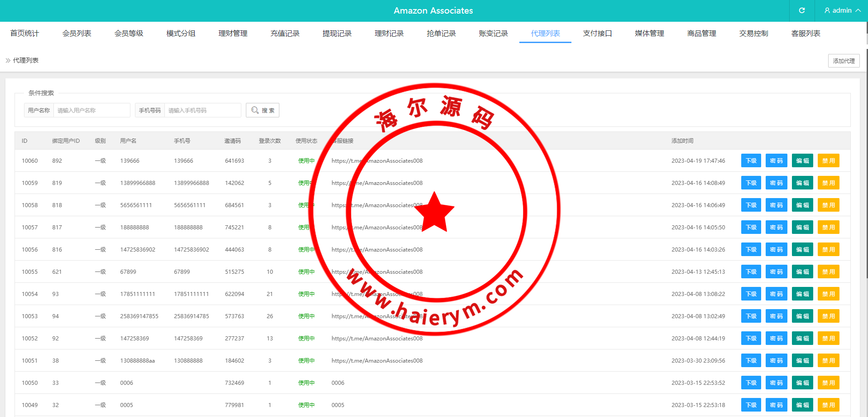Switch to the 会员列表 tab
Image resolution: width=868 pixels, height=417 pixels.
click(x=77, y=33)
